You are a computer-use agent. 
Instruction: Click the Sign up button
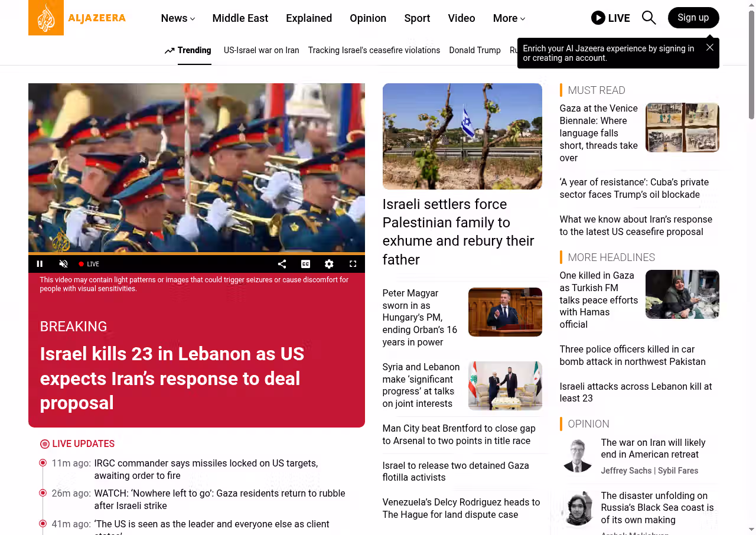(693, 18)
